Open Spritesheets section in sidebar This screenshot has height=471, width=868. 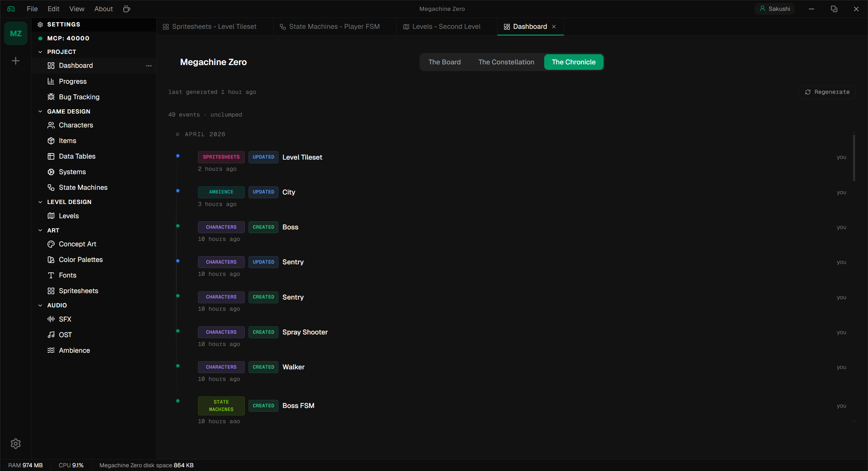94,291
